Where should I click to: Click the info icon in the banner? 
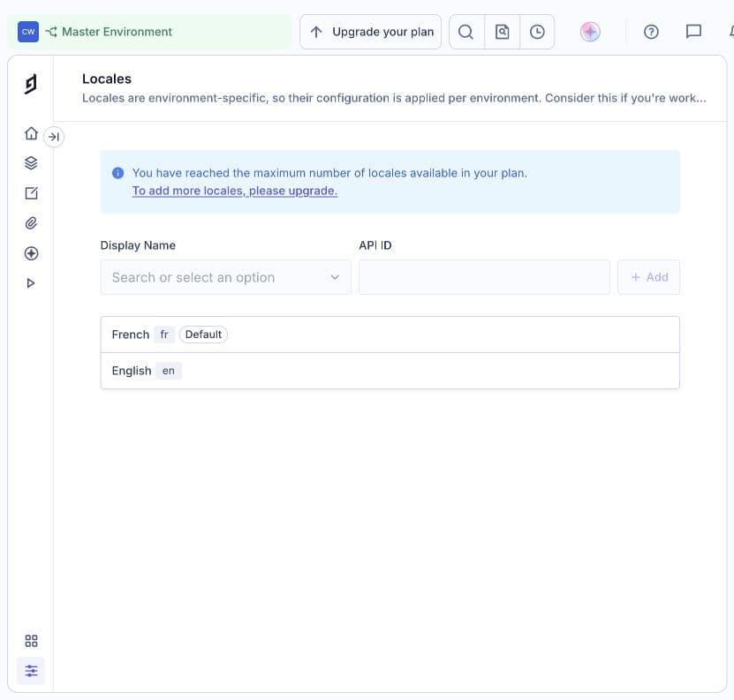click(x=118, y=173)
